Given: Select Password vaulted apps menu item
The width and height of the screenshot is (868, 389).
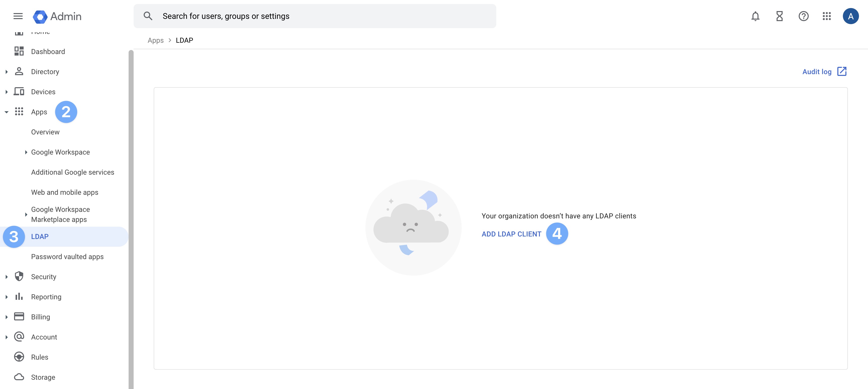Looking at the screenshot, I should (67, 257).
